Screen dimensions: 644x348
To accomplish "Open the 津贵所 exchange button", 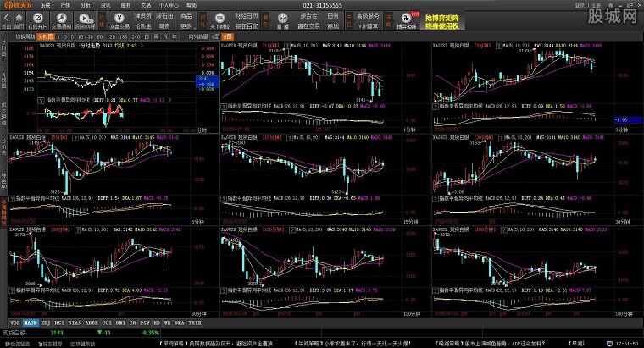I will click(143, 15).
